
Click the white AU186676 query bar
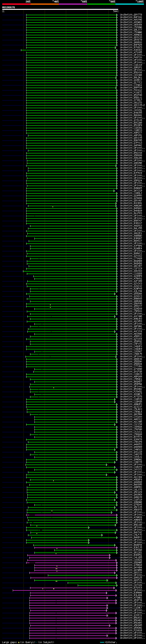[x=60, y=9]
